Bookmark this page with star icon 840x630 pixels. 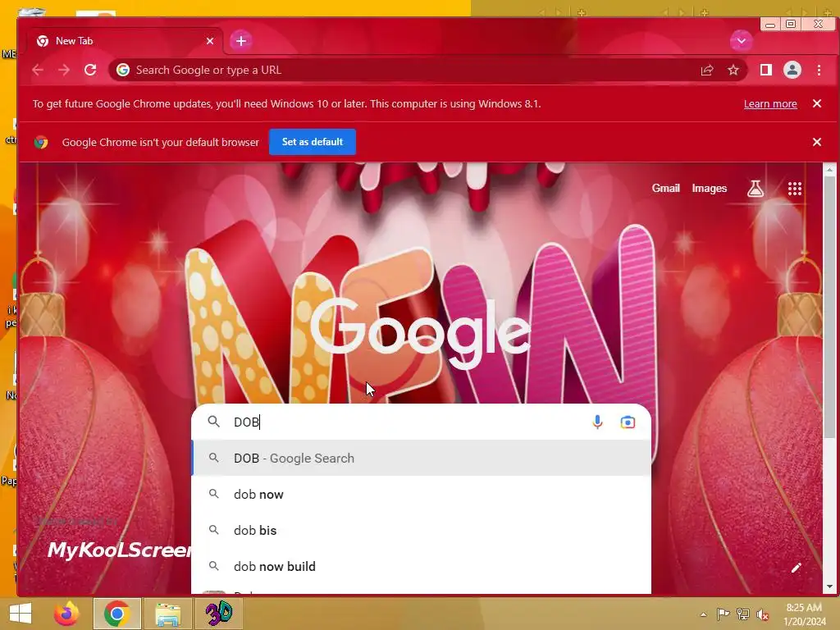pyautogui.click(x=733, y=71)
